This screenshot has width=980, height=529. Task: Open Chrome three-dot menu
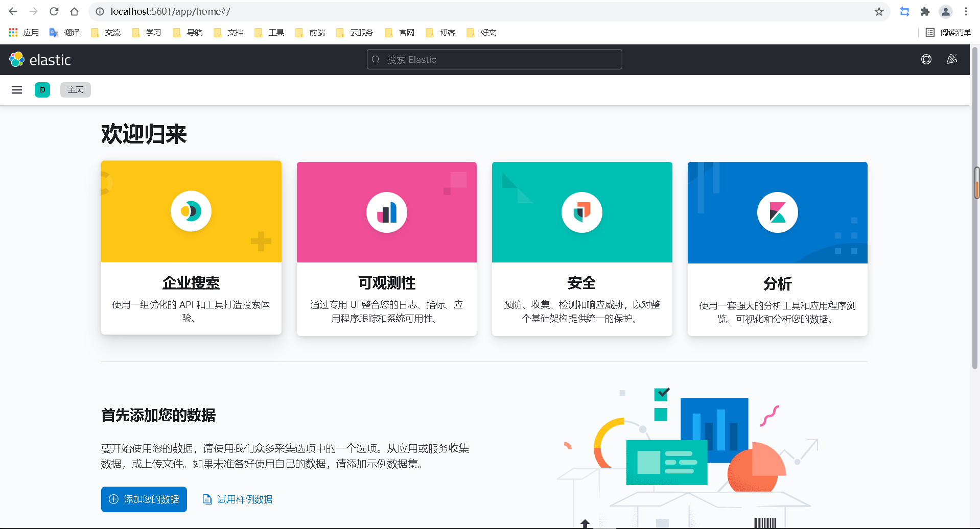click(966, 11)
